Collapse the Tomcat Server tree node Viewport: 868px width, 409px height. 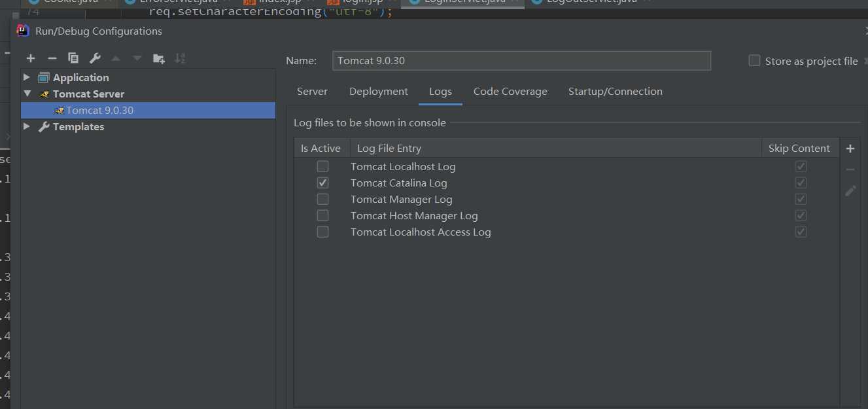pyautogui.click(x=27, y=94)
